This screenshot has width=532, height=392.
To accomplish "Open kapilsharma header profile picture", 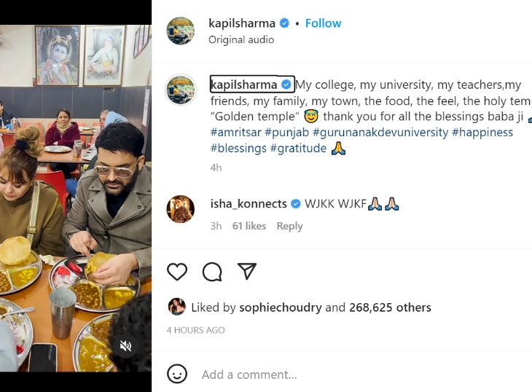I will [x=181, y=31].
